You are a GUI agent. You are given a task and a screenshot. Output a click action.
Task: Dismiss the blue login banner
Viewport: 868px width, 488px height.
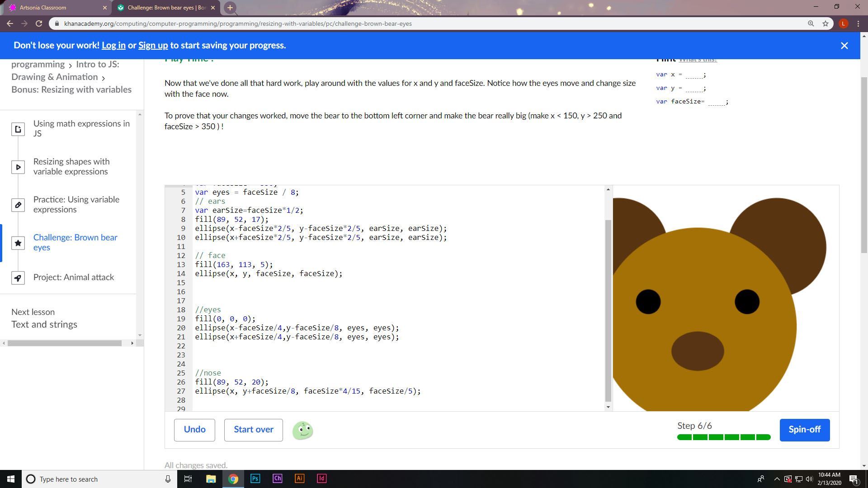844,46
